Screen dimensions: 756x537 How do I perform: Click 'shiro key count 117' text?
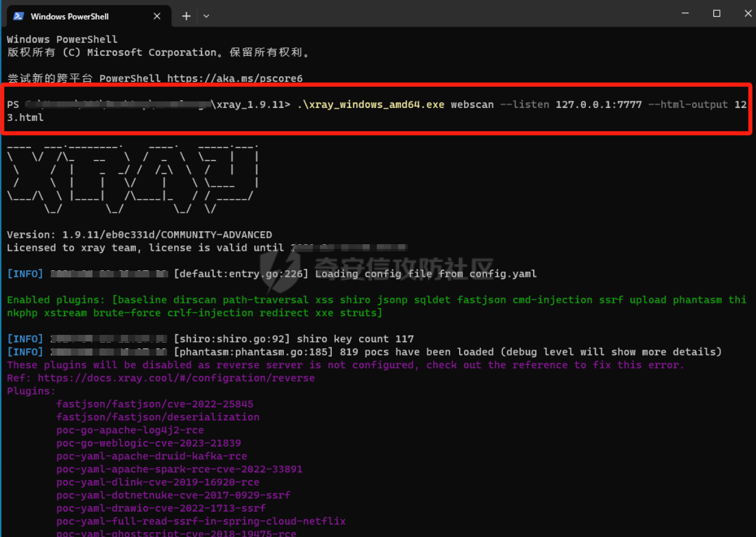tap(355, 339)
